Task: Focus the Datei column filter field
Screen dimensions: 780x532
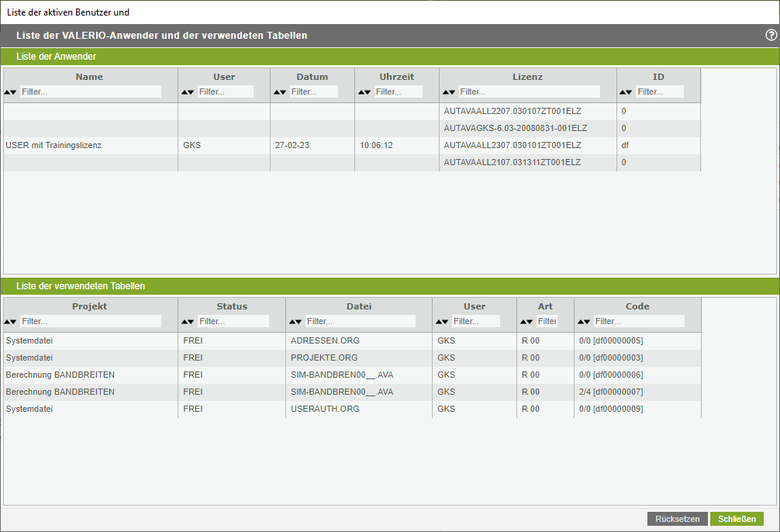Action: pyautogui.click(x=360, y=321)
